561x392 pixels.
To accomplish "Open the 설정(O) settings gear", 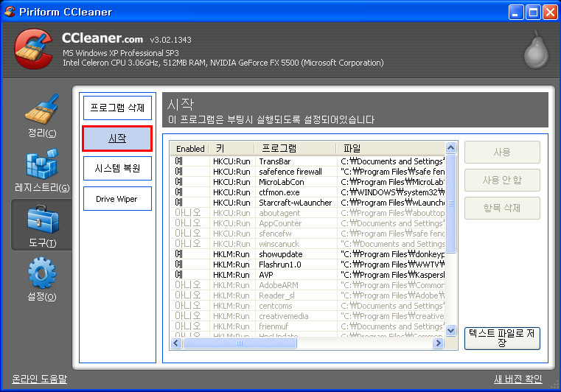I will click(x=42, y=279).
